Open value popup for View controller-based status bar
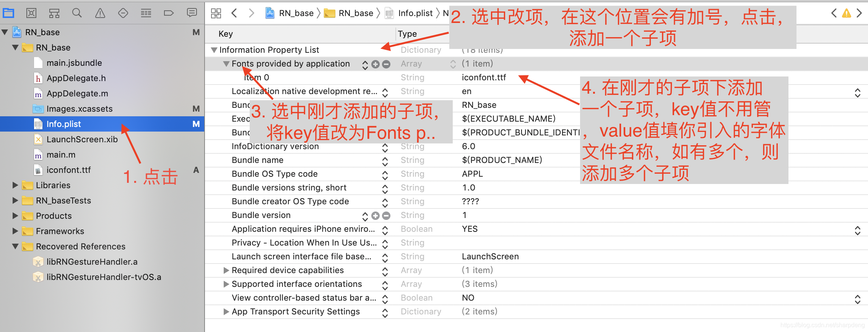Screen dimensions: 868x332 point(858,299)
